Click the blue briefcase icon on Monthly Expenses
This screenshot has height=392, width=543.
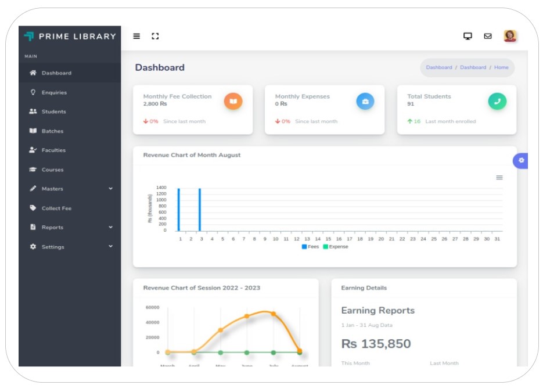[x=365, y=102]
